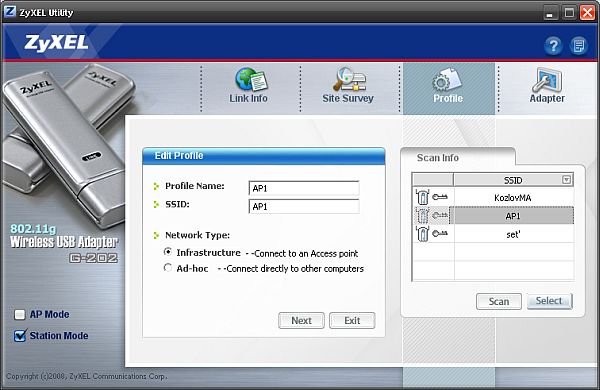Click the blue Help question mark icon
The width and height of the screenshot is (600, 390).
point(553,46)
